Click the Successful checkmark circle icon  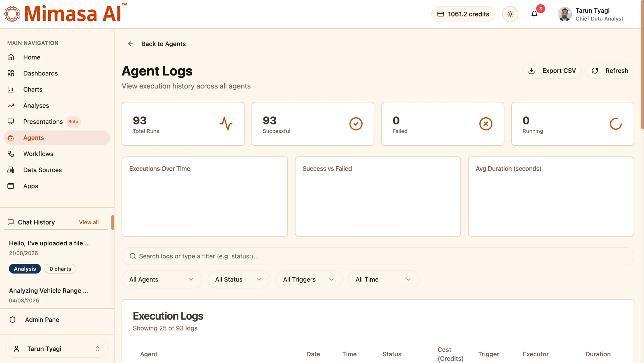(356, 124)
